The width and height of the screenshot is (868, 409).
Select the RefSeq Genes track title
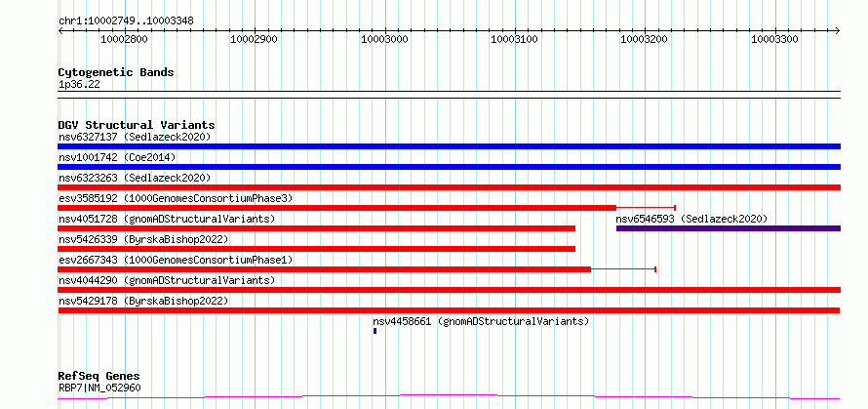(99, 377)
